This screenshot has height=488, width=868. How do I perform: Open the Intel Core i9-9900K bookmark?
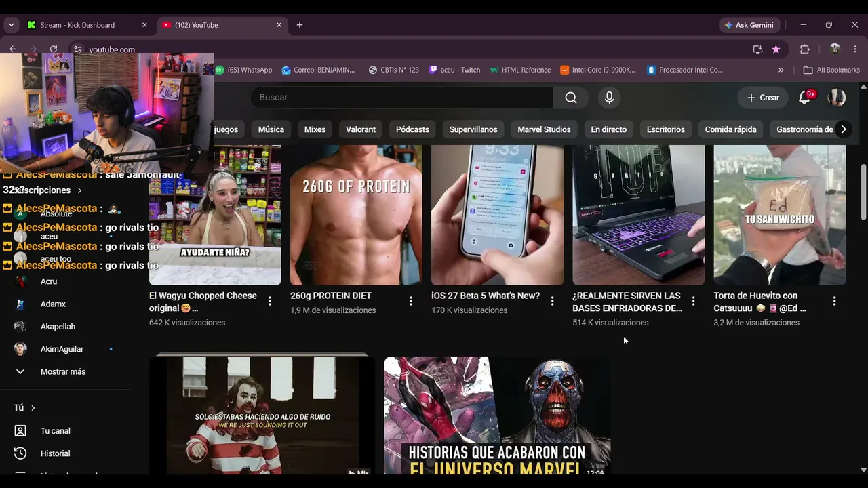[x=597, y=70]
